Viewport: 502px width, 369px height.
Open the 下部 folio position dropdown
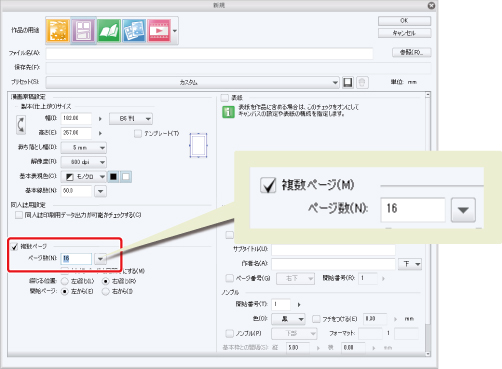[294, 334]
